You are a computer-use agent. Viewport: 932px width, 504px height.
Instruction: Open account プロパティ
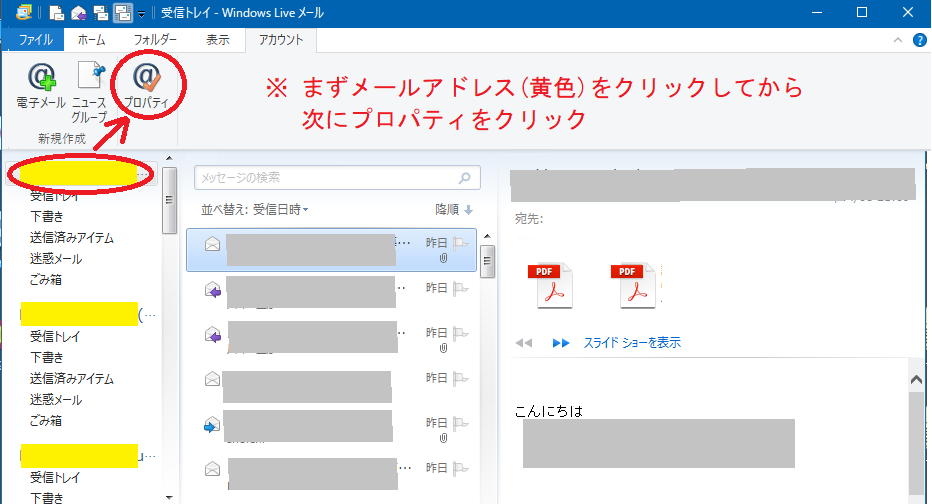[147, 86]
